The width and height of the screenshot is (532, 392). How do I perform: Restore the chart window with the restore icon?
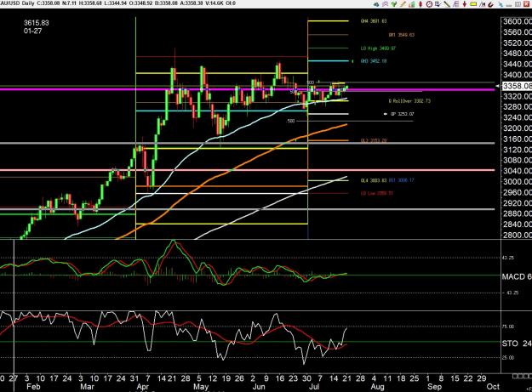coord(518,4)
